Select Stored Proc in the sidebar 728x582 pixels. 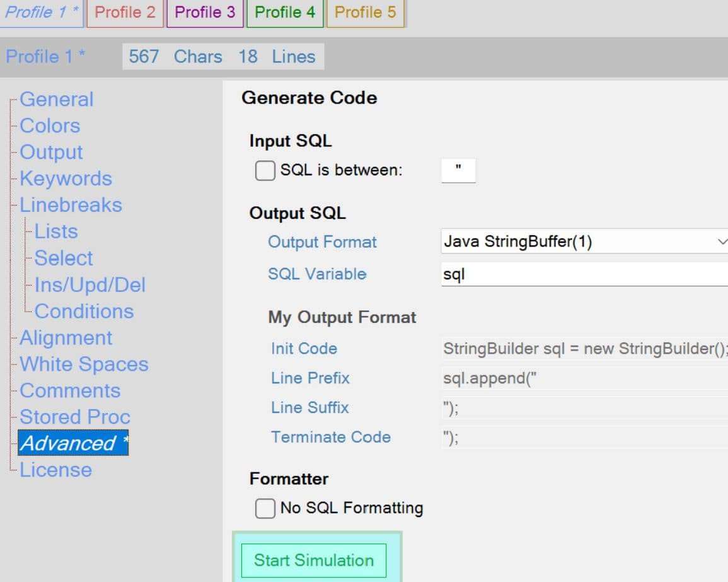coord(74,417)
